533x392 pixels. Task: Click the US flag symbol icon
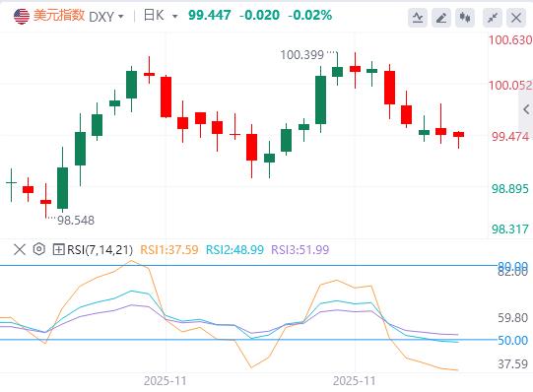point(22,16)
